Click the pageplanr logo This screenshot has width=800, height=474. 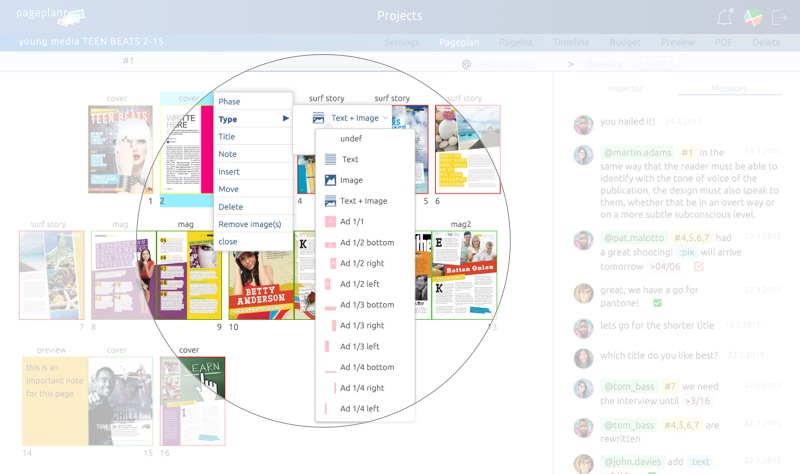point(50,16)
